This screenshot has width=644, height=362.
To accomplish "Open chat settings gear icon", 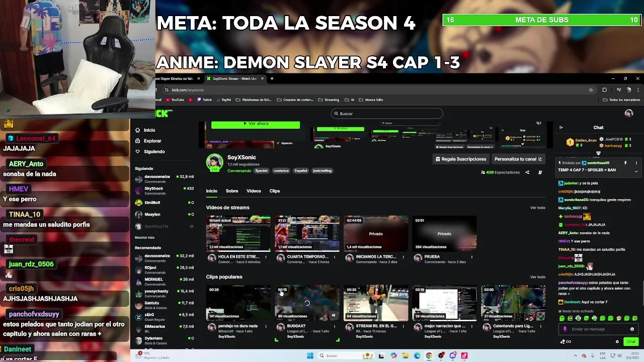I will click(x=617, y=342).
